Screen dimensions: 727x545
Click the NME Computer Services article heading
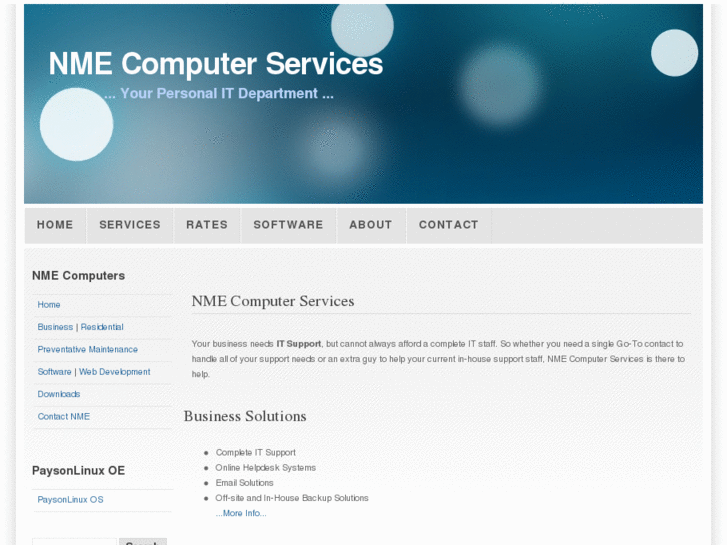(x=273, y=301)
